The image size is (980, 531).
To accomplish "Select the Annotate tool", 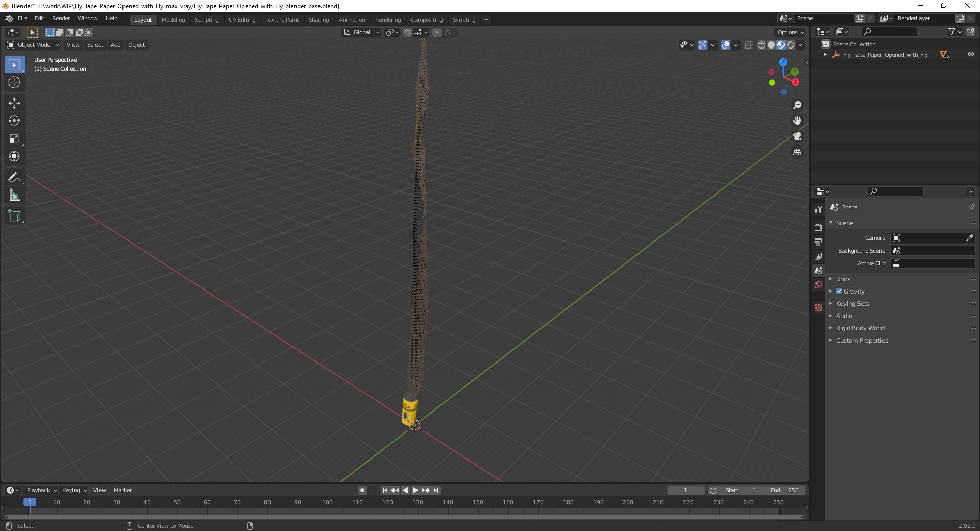I will [14, 177].
